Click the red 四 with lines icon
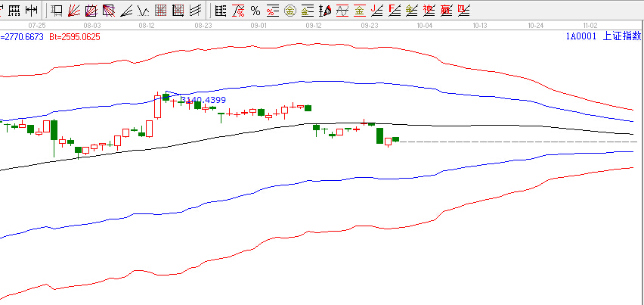 tap(462, 11)
